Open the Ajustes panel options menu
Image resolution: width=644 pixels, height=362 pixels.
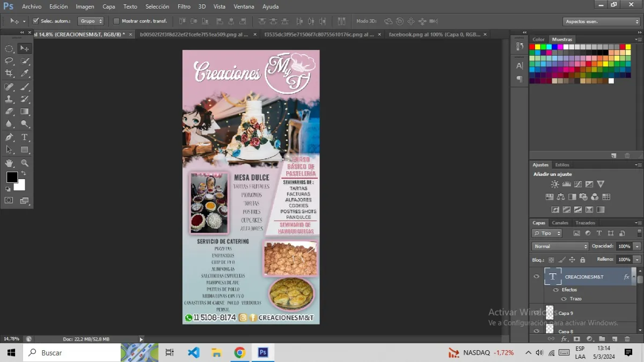[x=638, y=165]
